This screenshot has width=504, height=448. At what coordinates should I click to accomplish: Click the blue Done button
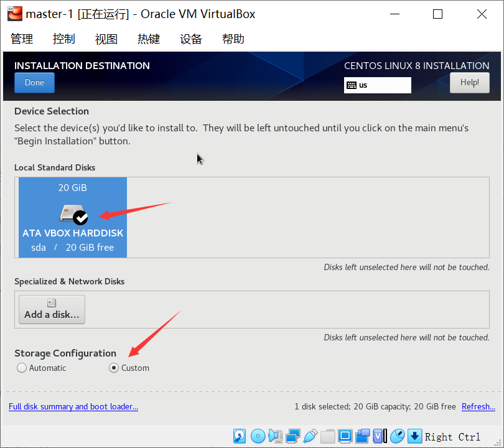pos(34,83)
